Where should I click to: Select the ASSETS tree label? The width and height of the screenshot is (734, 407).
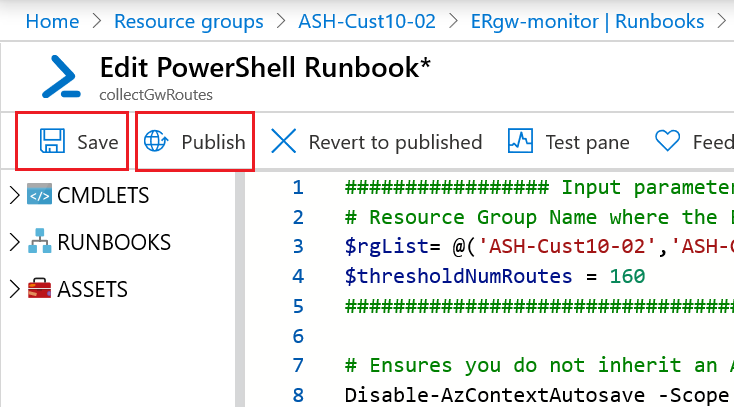[92, 289]
